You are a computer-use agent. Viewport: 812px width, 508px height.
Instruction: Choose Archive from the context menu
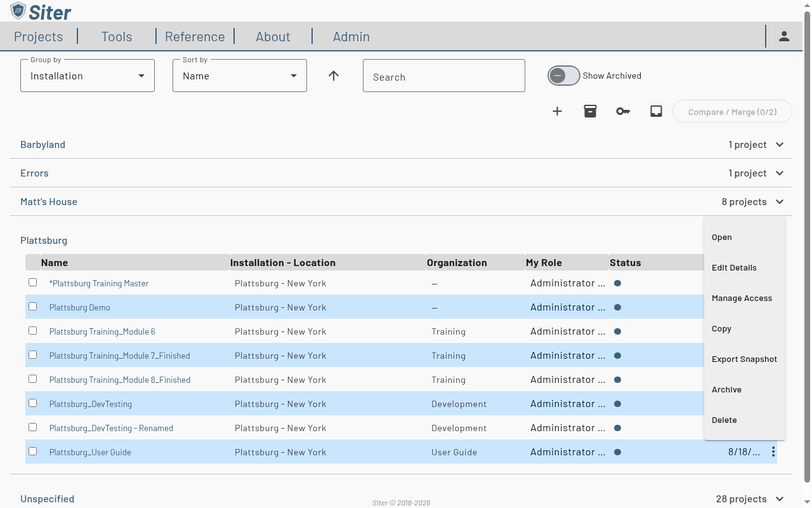pos(745,389)
